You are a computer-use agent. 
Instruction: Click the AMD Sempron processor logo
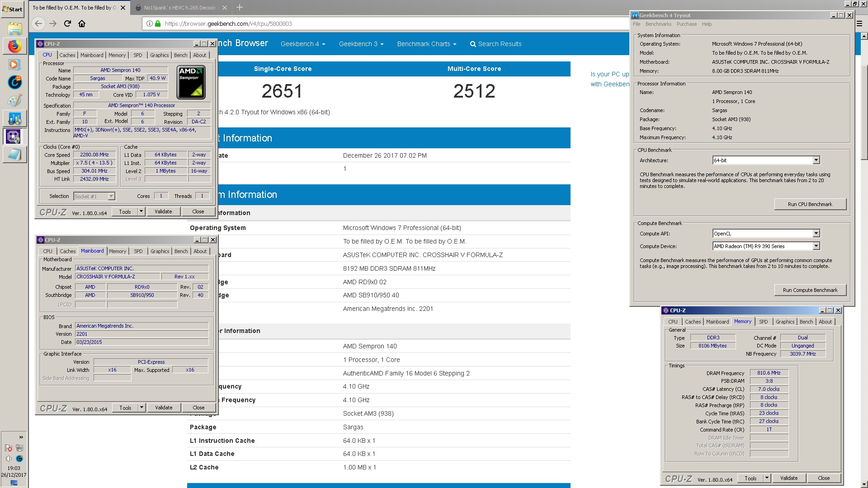(191, 82)
